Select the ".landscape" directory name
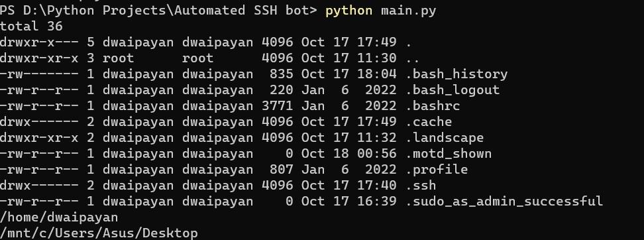Viewport: 644px width, 240px height. [445, 138]
